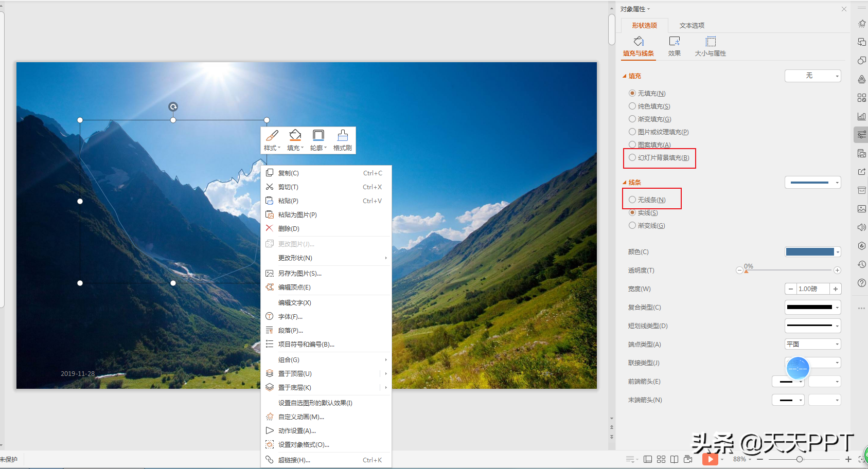Start slideshow with orange play button

click(x=710, y=459)
